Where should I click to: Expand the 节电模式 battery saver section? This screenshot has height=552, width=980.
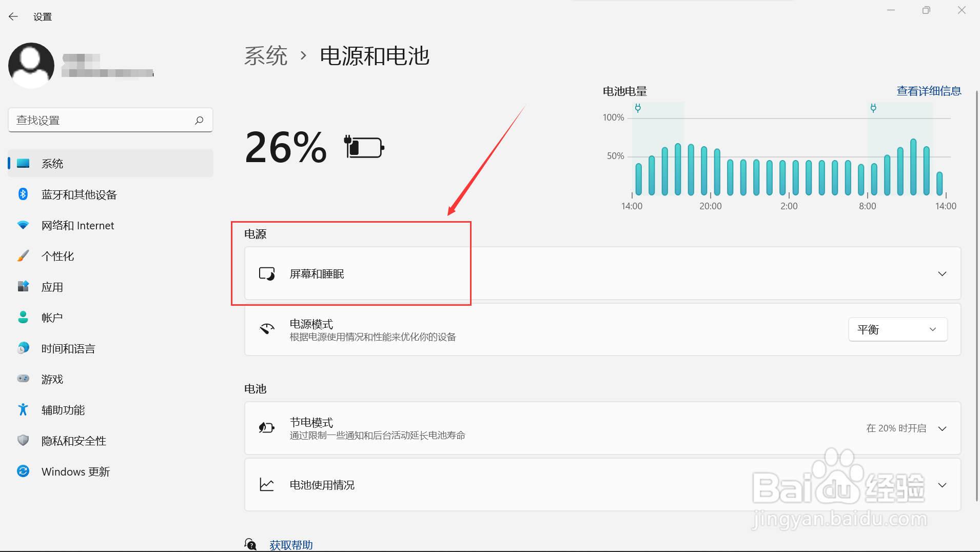point(943,428)
